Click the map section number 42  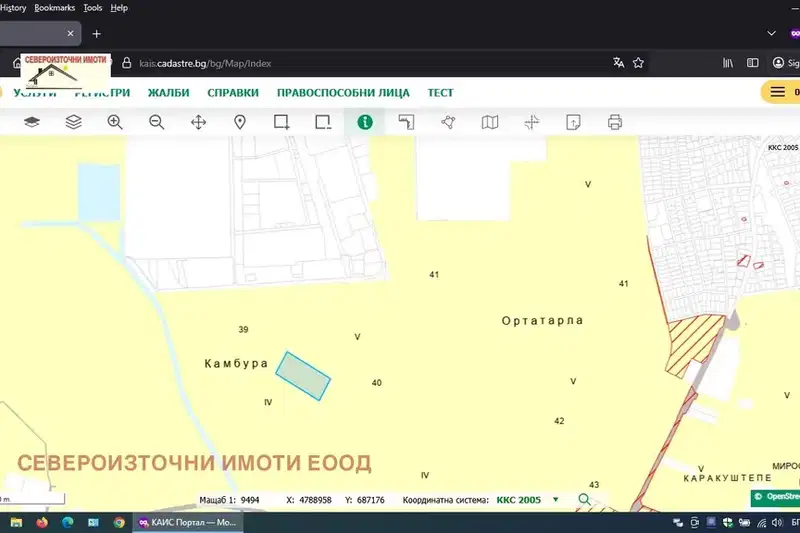coord(559,421)
